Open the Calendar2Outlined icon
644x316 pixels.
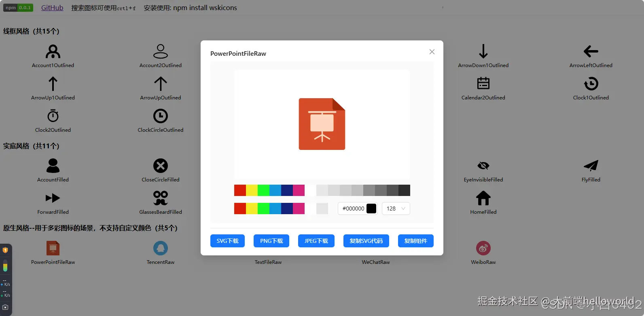(483, 83)
